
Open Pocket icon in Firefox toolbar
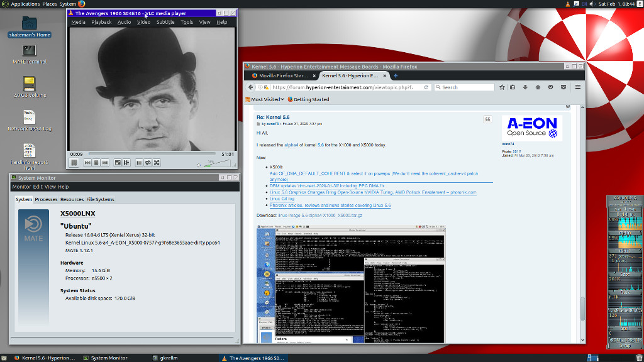coord(563,87)
